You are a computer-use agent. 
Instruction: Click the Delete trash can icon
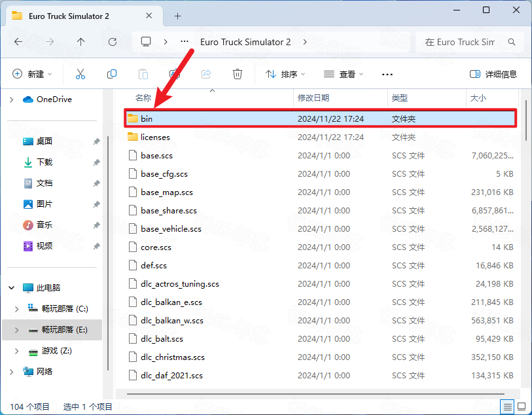pyautogui.click(x=237, y=74)
